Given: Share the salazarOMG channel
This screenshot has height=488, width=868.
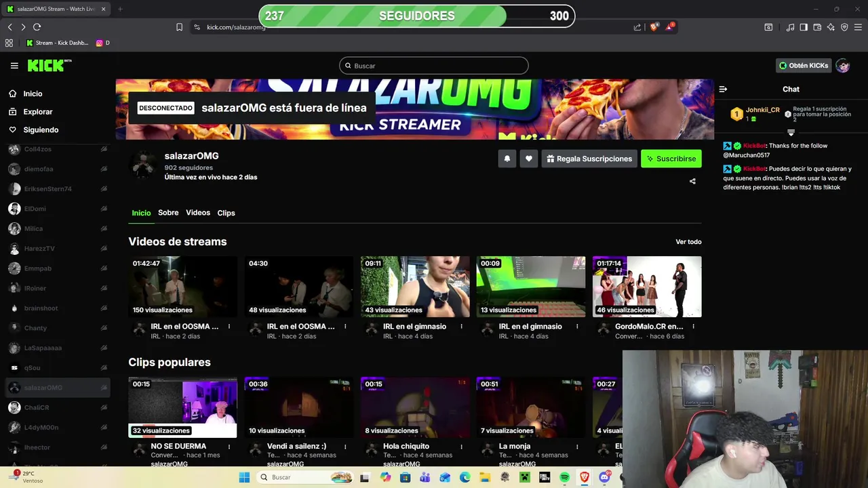Looking at the screenshot, I should point(692,181).
